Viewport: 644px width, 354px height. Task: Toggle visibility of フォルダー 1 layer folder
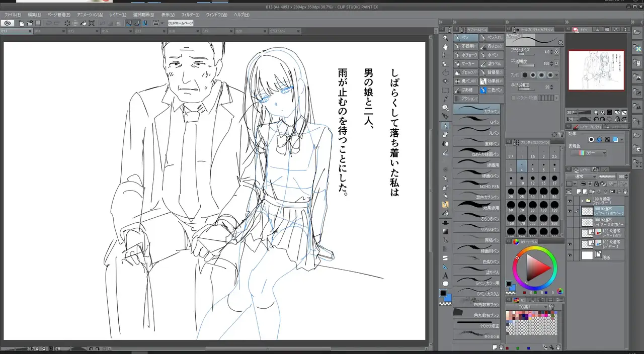tap(570, 200)
